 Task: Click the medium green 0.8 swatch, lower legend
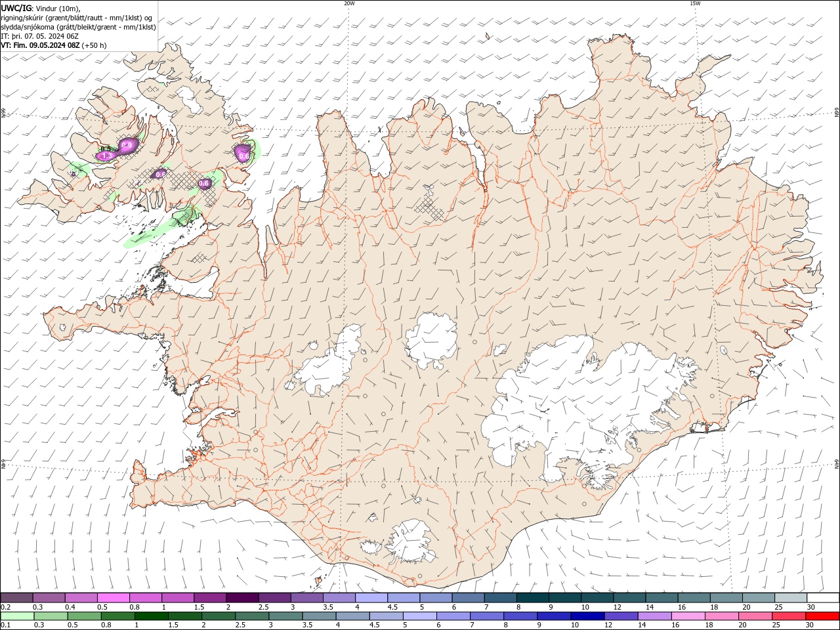[118, 616]
